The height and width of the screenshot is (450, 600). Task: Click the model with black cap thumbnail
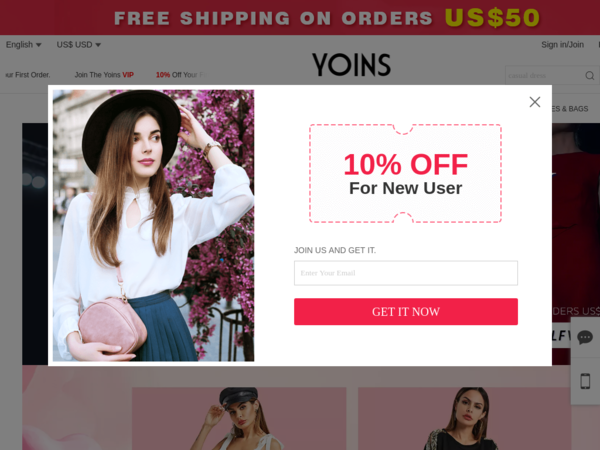tap(239, 419)
